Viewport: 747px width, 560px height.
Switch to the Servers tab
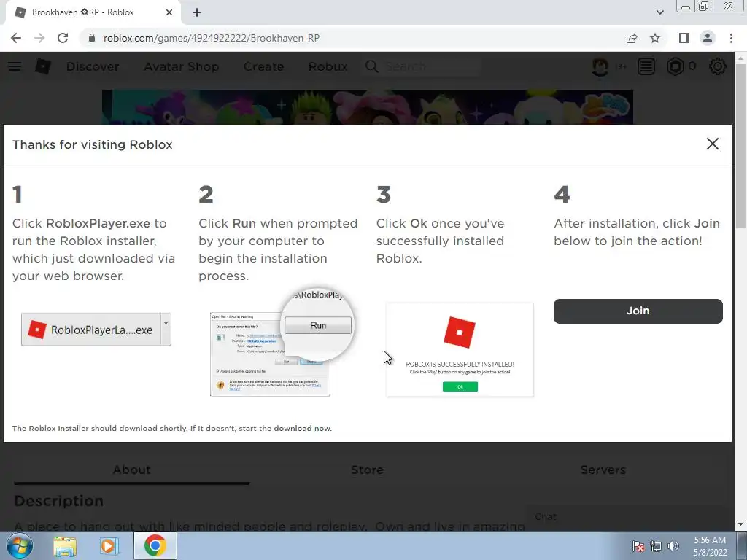pyautogui.click(x=603, y=470)
